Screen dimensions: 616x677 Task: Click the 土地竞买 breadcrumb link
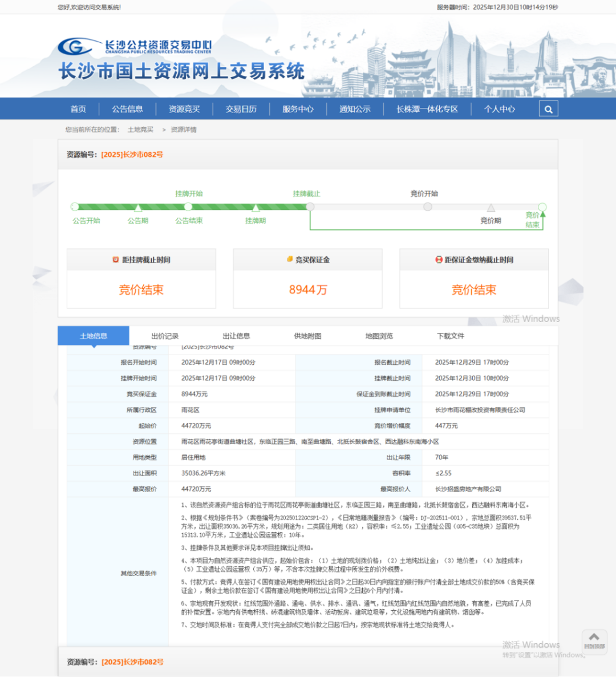(140, 130)
